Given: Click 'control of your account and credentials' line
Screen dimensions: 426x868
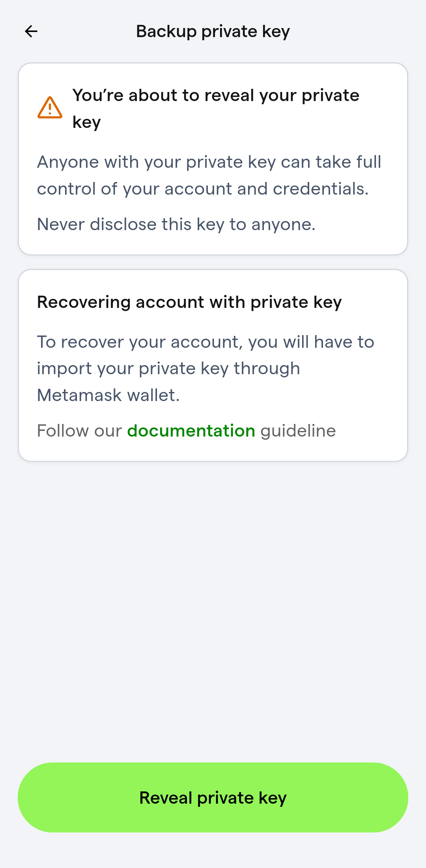Looking at the screenshot, I should click(203, 189).
